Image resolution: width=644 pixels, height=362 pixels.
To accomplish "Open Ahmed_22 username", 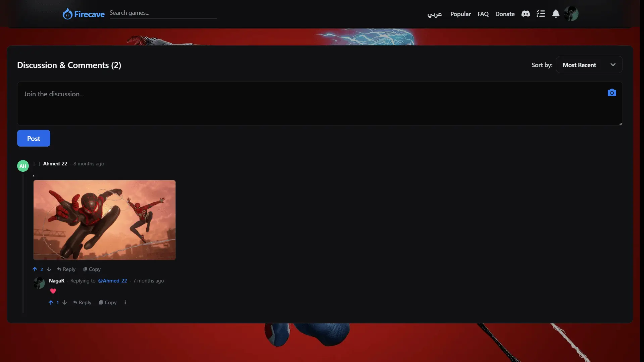I will 55,164.
